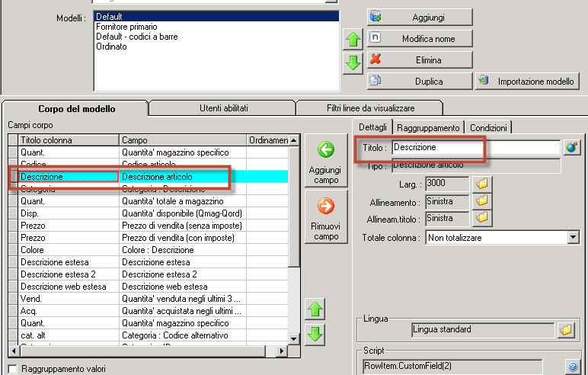Viewport: 588px width, 375px height.
Task: Select the cat. alt row
Action: 153,335
